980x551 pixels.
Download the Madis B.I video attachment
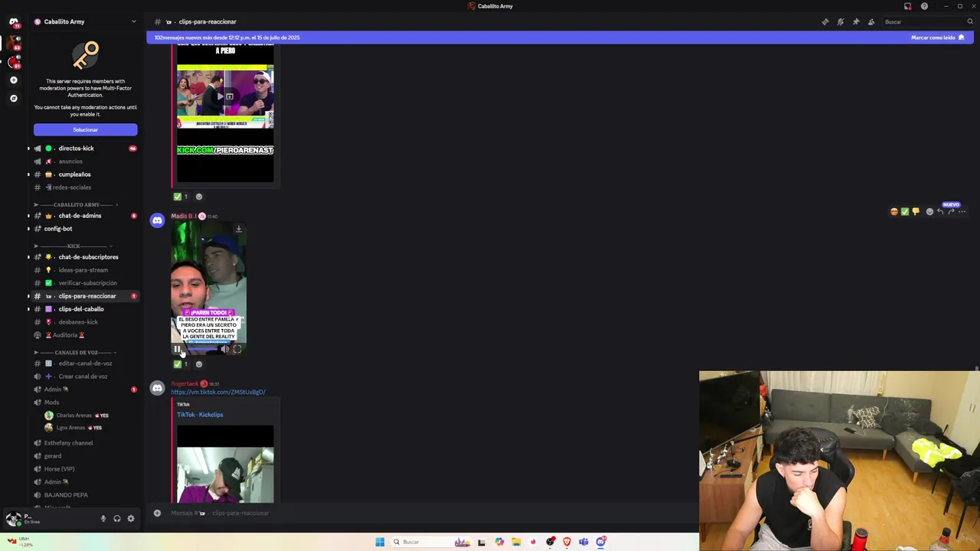(238, 229)
